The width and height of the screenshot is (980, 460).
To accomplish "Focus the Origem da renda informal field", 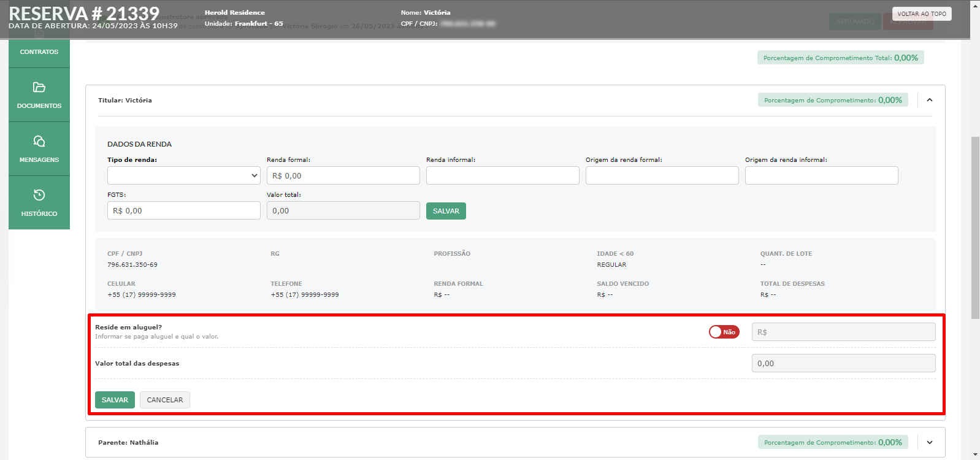I will pyautogui.click(x=822, y=175).
